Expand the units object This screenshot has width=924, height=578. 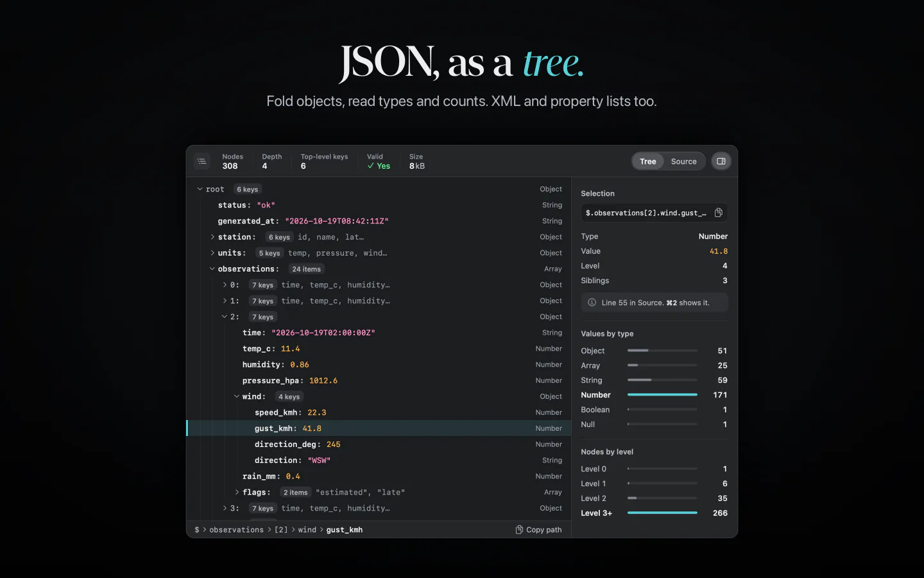coord(212,253)
